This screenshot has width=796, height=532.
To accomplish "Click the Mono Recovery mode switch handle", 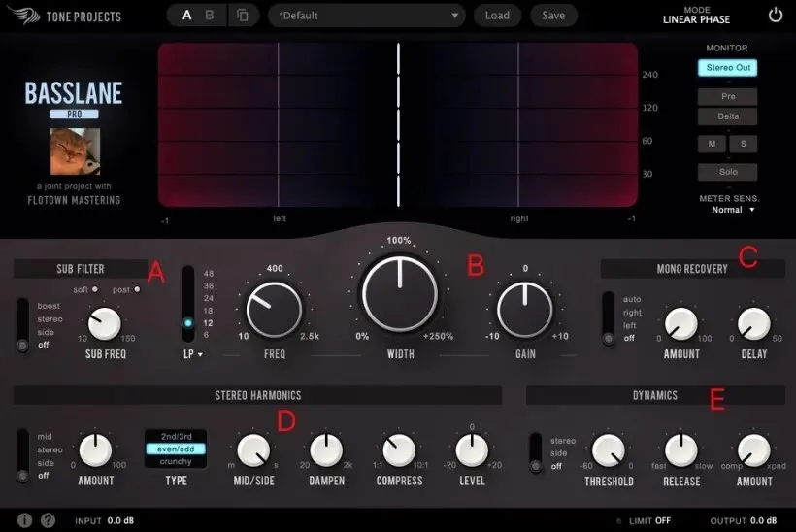I will pyautogui.click(x=609, y=338).
